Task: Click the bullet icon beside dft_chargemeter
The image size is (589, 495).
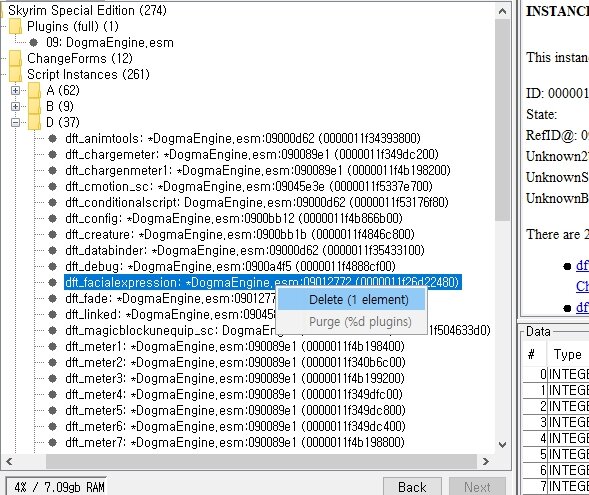Action: click(x=53, y=154)
